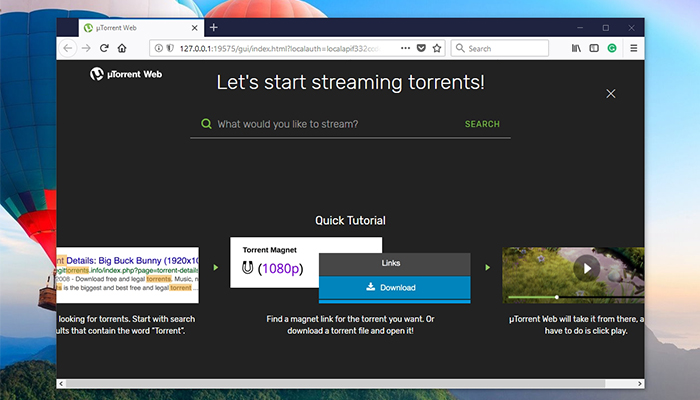Minimize the Firefox window
Image resolution: width=700 pixels, height=400 pixels.
(580, 28)
